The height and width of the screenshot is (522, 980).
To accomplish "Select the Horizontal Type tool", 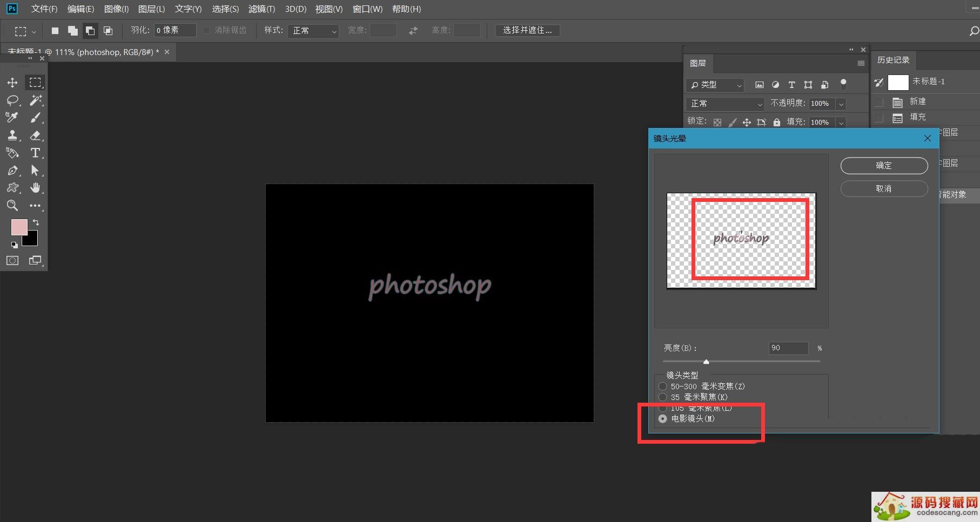I will [x=35, y=153].
